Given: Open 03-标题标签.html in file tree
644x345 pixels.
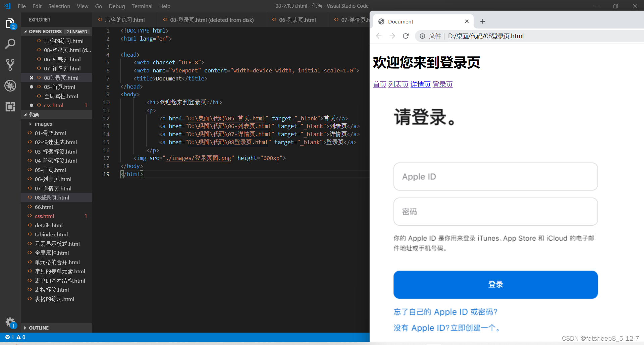Looking at the screenshot, I should [56, 152].
